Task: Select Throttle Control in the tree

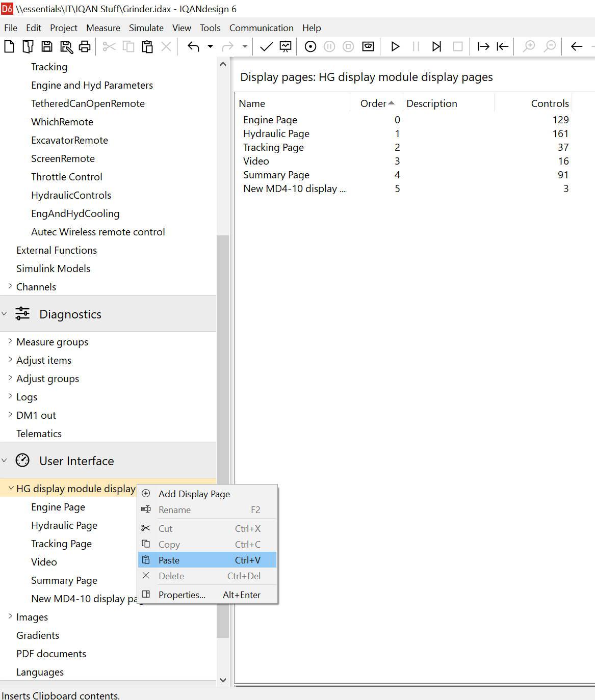Action: pos(67,177)
